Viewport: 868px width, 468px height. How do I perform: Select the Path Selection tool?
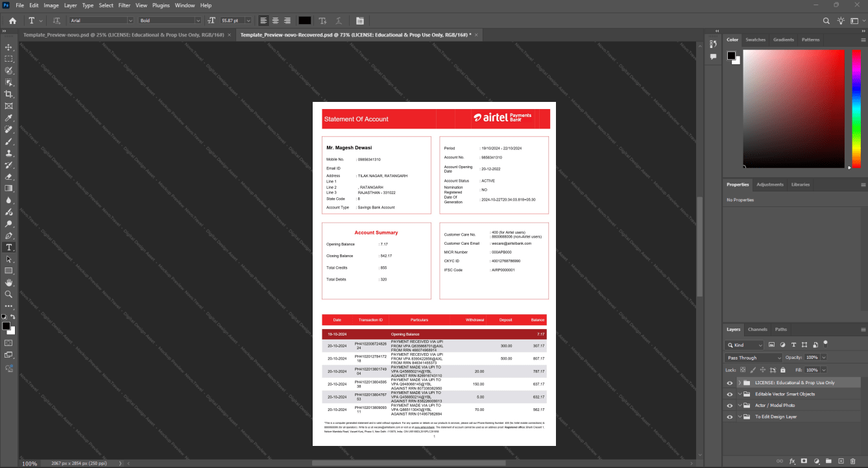[x=9, y=259]
